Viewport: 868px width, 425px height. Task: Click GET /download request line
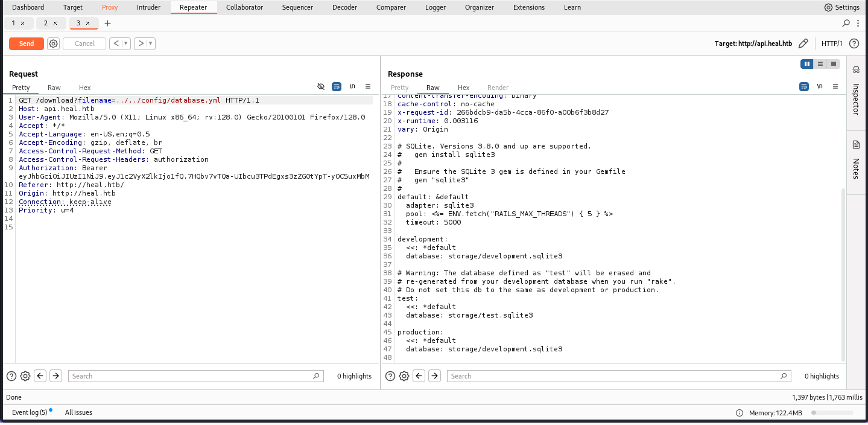pyautogui.click(x=139, y=100)
